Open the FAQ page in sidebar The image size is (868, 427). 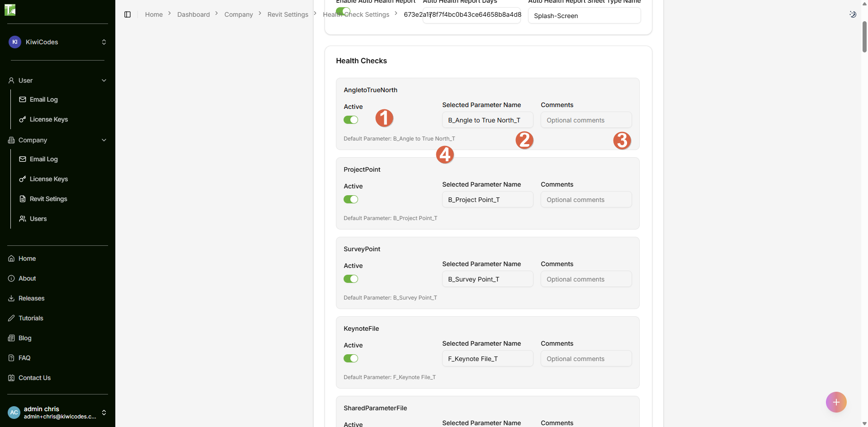tap(24, 358)
